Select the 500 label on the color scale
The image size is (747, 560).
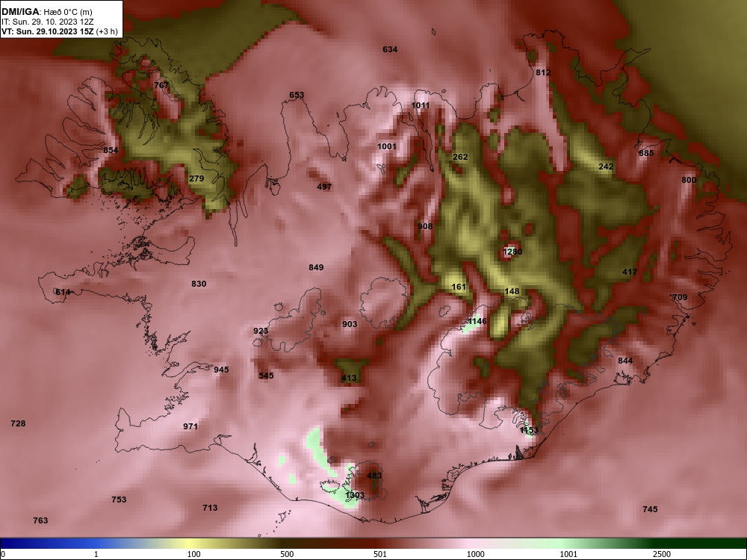point(287,554)
